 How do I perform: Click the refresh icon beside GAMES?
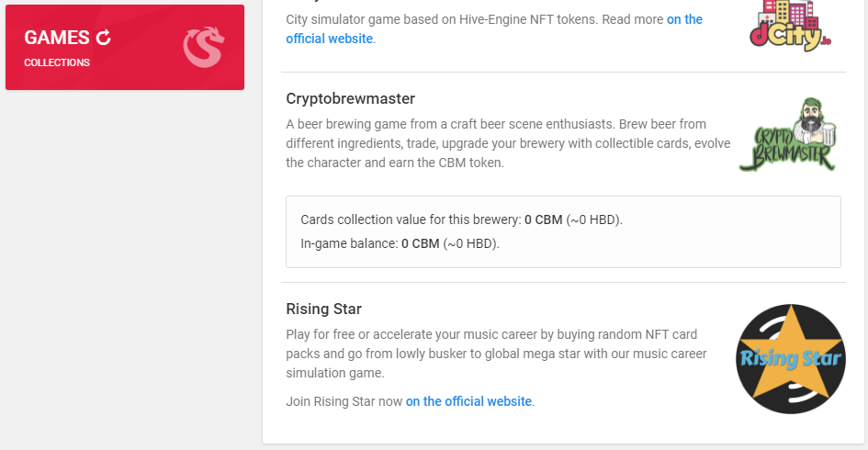coord(104,38)
